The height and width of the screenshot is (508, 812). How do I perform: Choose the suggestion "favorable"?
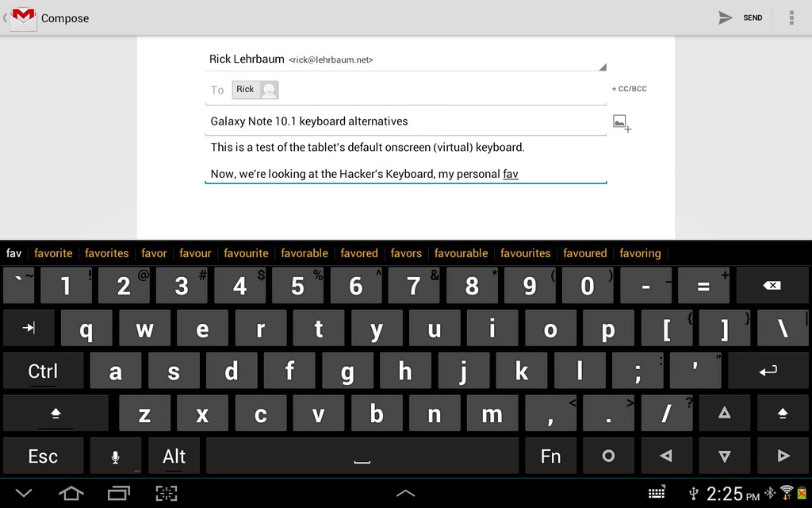tap(304, 253)
